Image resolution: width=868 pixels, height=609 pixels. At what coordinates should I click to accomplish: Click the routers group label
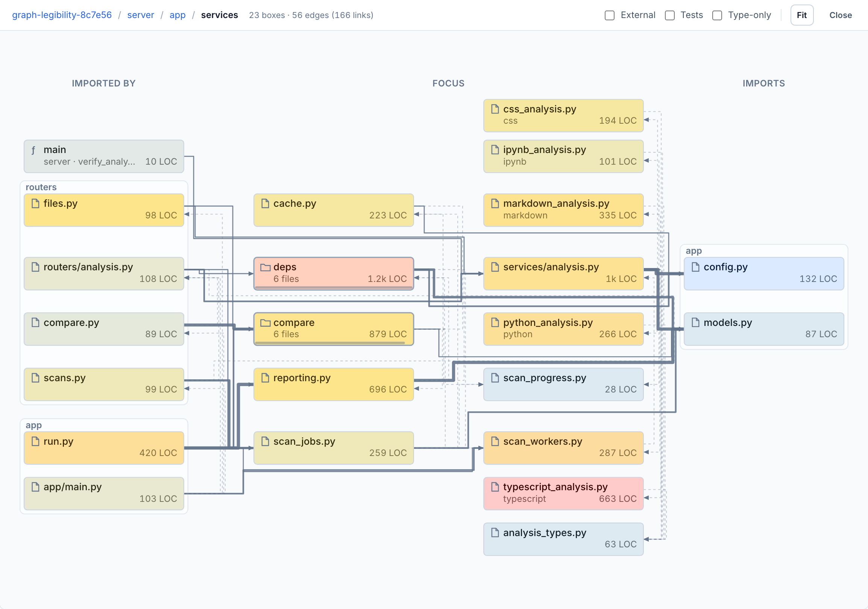41,187
